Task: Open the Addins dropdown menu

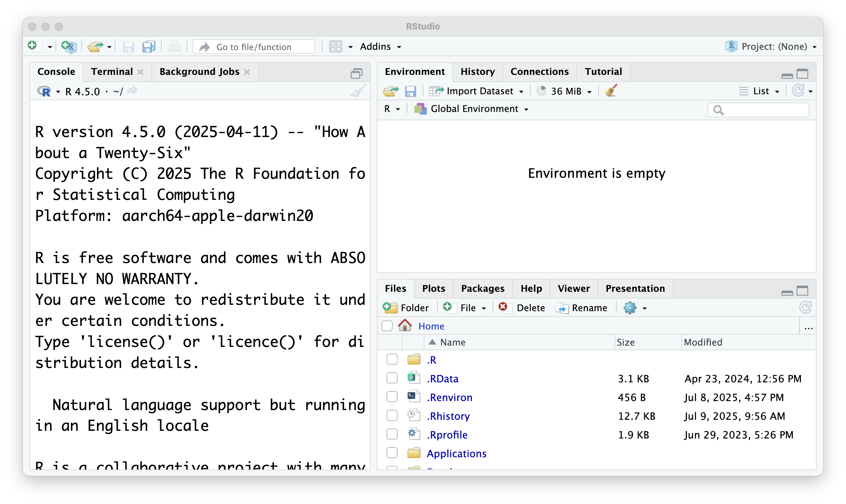Action: coord(380,46)
